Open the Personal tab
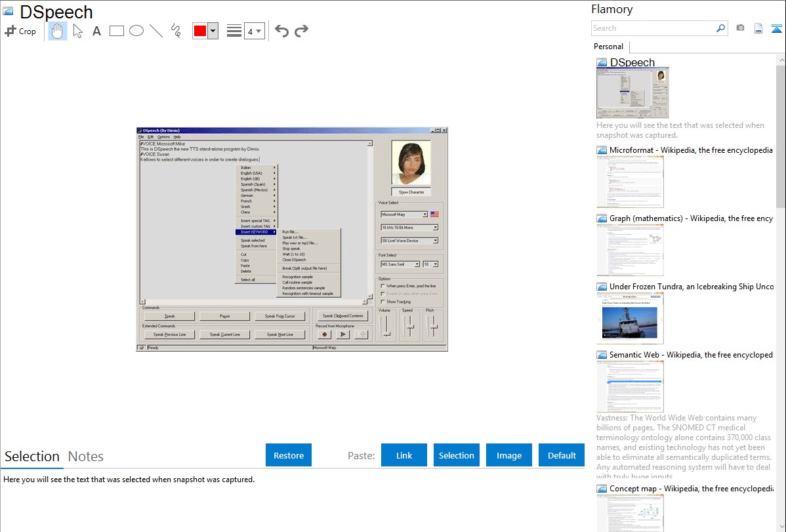 click(608, 47)
